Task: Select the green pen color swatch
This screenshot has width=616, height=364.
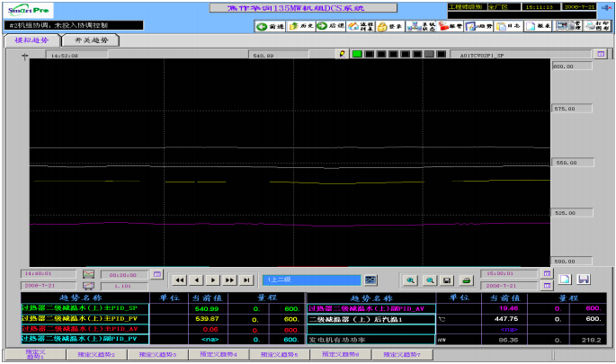Action: [357, 54]
